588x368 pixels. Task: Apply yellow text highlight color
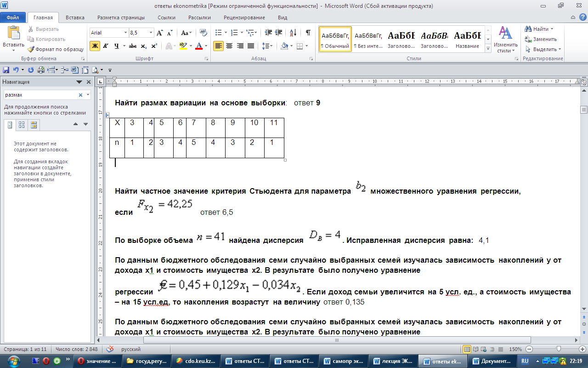pos(183,46)
